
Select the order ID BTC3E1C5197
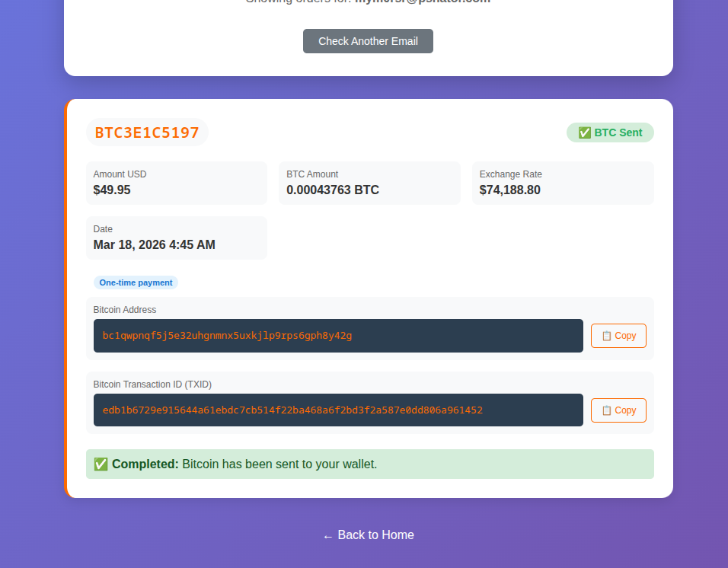coord(147,132)
